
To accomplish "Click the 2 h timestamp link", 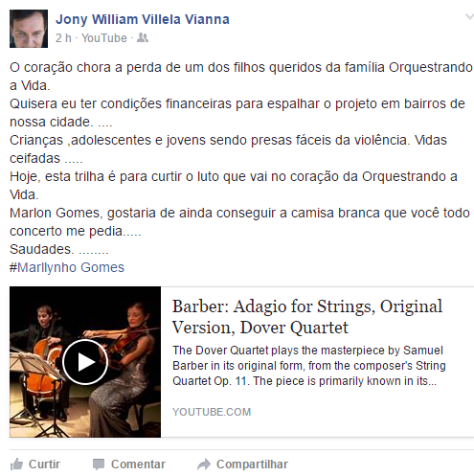I will (x=63, y=38).
